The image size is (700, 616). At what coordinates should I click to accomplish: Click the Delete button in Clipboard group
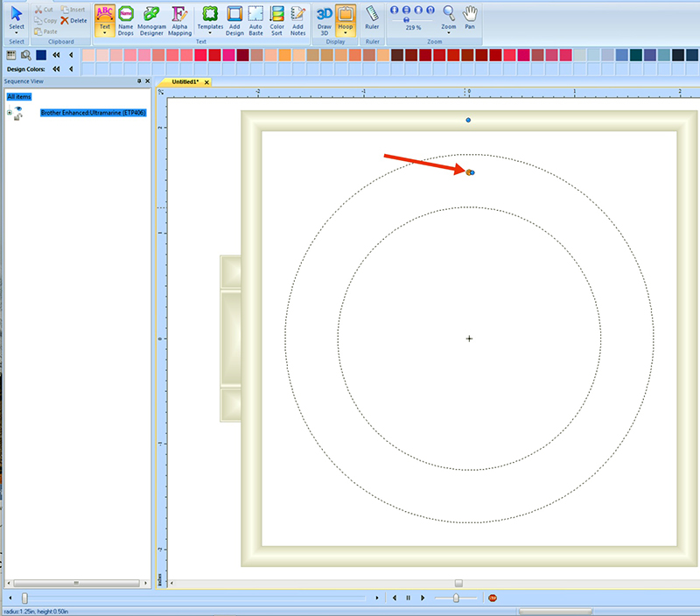point(73,20)
